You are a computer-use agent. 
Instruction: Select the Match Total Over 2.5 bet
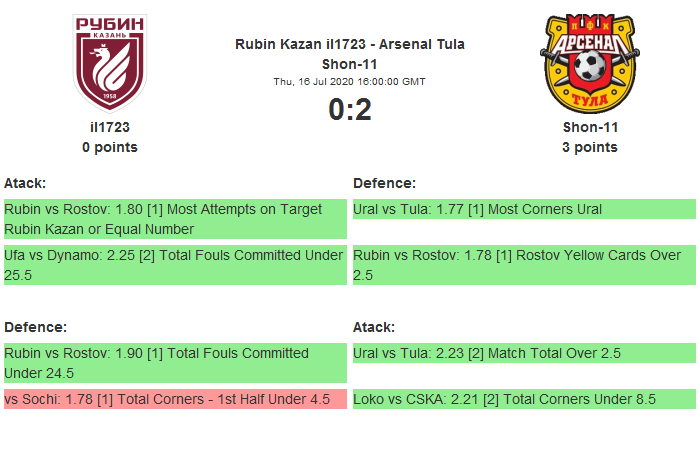[x=524, y=353]
